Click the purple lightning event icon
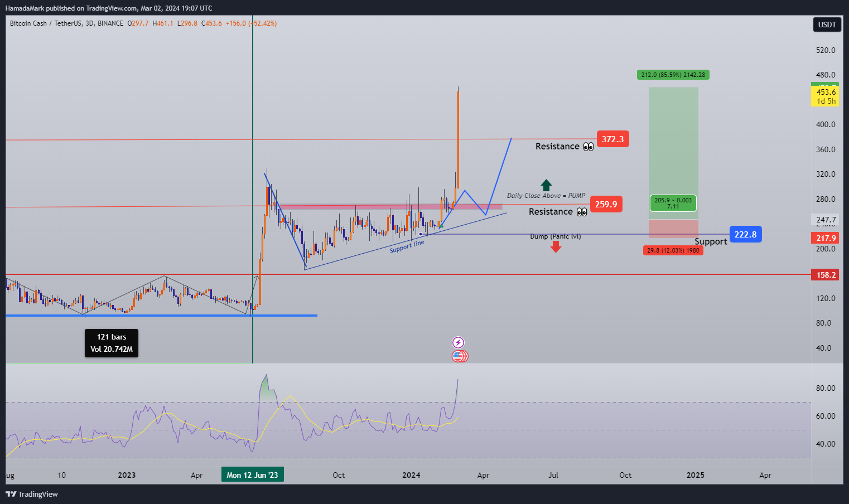The width and height of the screenshot is (849, 504). click(x=458, y=342)
